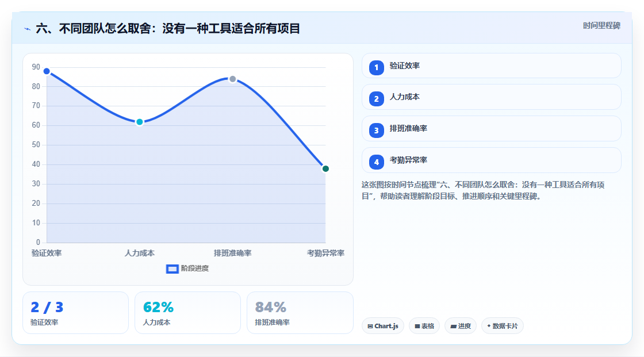Click the x-axis label 验证效率
This screenshot has width=644, height=357.
pyautogui.click(x=47, y=253)
